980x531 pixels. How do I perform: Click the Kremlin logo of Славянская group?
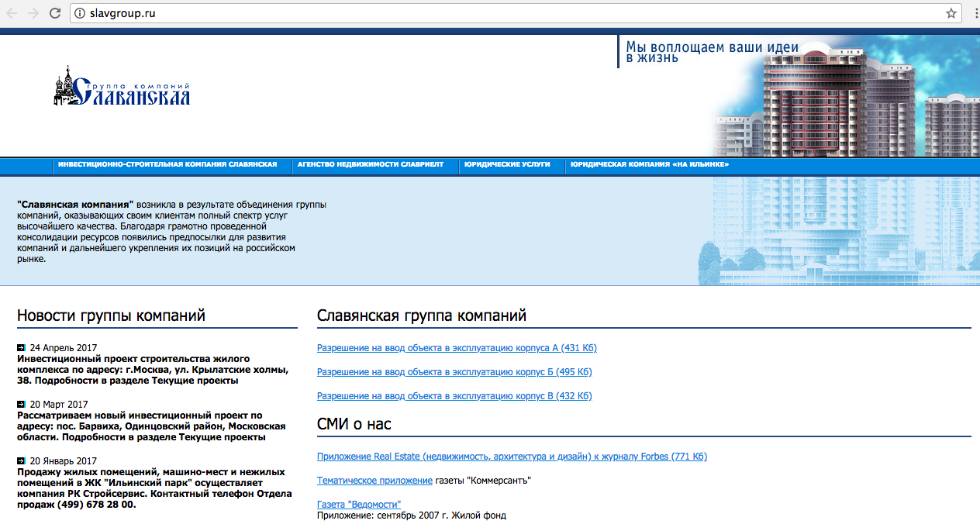(64, 89)
